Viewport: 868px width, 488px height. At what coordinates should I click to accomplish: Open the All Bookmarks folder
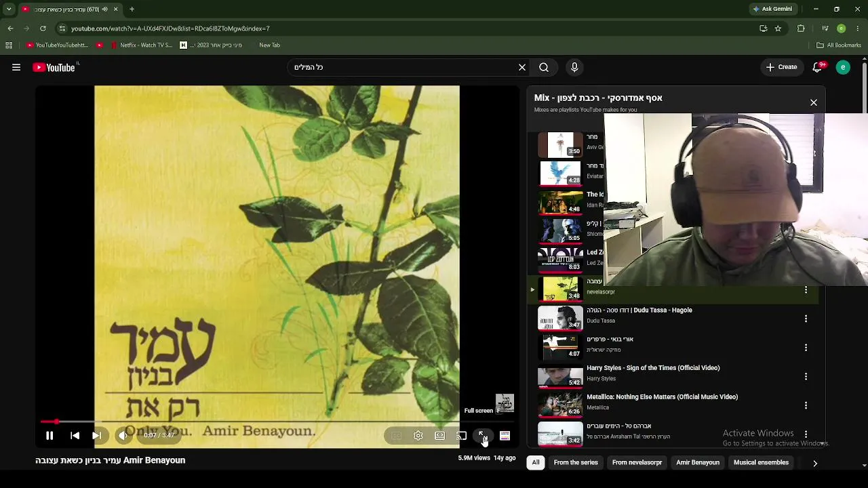[839, 45]
